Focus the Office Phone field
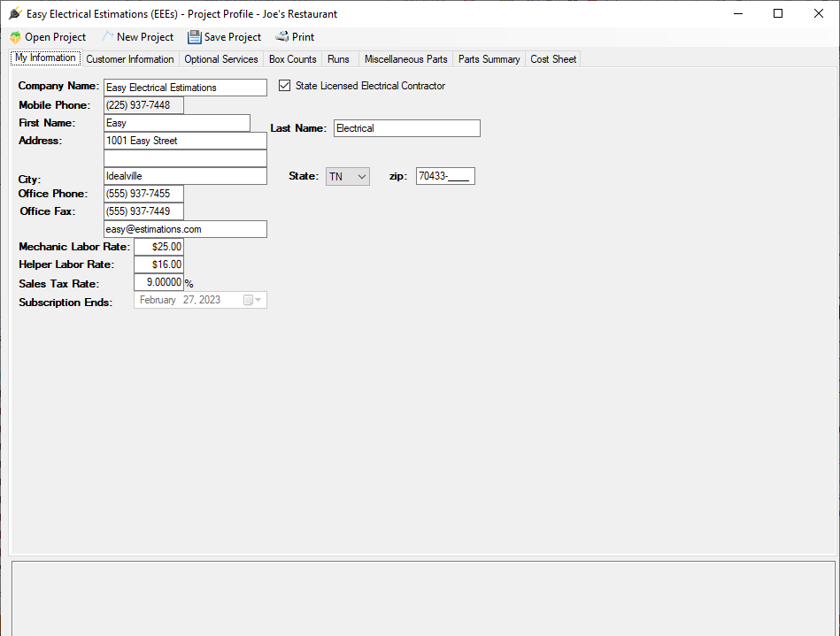The height and width of the screenshot is (636, 840). (x=143, y=194)
